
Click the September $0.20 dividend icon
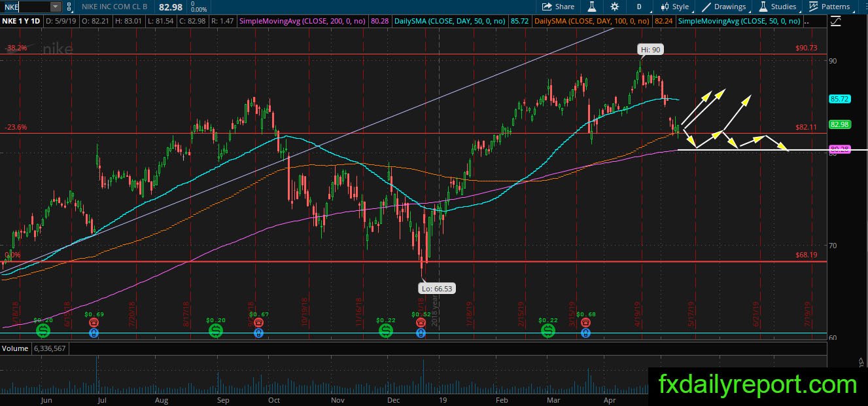[217, 332]
